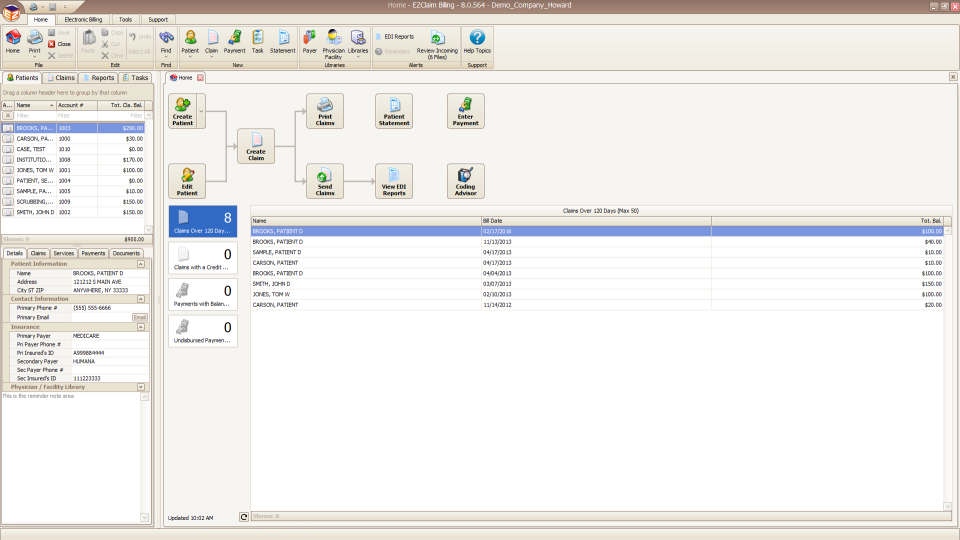Click the Payer library icon in the ribbon
The height and width of the screenshot is (540, 960).
[310, 40]
